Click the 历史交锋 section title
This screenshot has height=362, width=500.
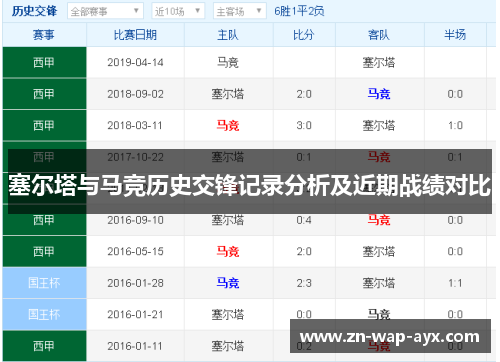34,11
